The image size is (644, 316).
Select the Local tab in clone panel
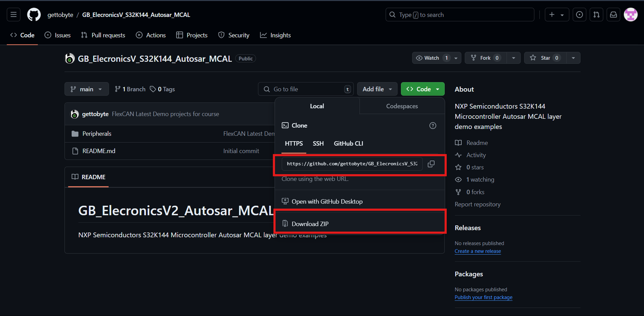point(317,106)
